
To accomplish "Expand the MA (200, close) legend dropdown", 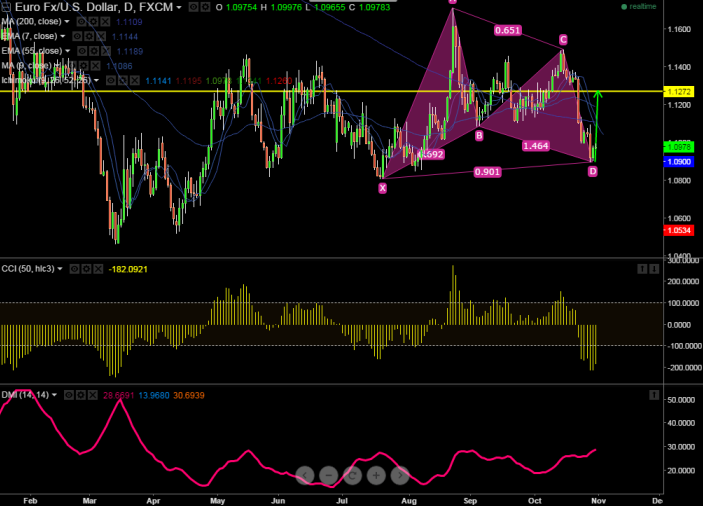I will (x=67, y=22).
